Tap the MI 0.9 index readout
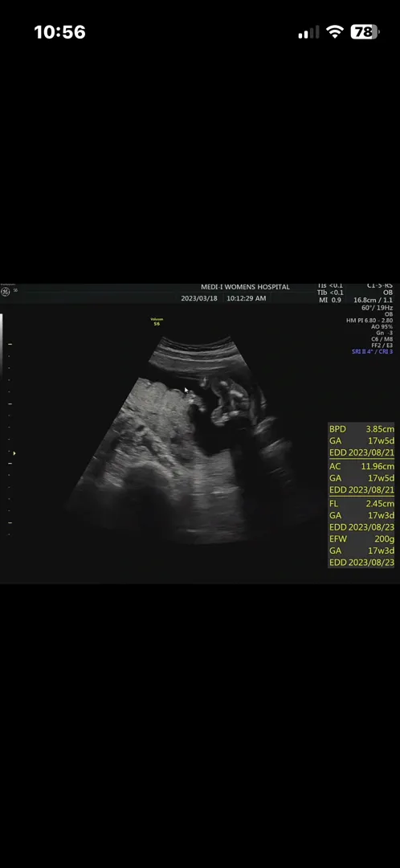This screenshot has height=868, width=400. pyautogui.click(x=329, y=300)
